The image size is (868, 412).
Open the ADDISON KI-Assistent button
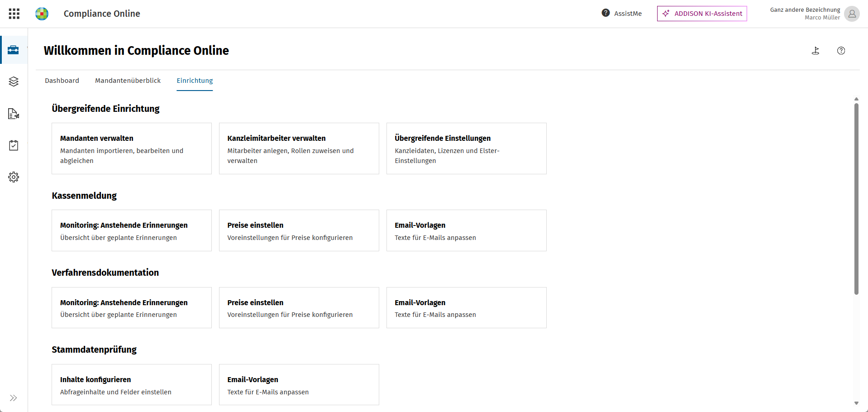pos(702,14)
